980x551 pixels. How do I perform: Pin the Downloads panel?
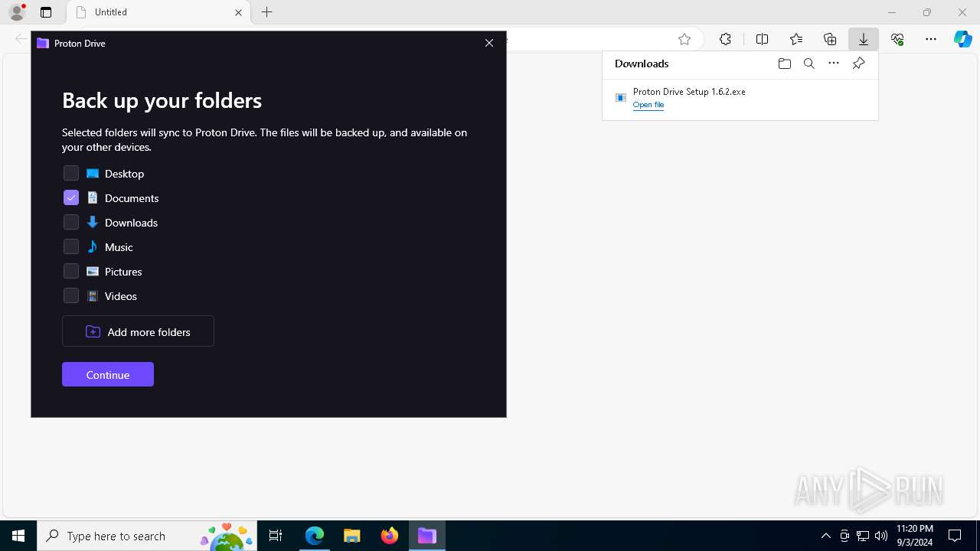(858, 64)
